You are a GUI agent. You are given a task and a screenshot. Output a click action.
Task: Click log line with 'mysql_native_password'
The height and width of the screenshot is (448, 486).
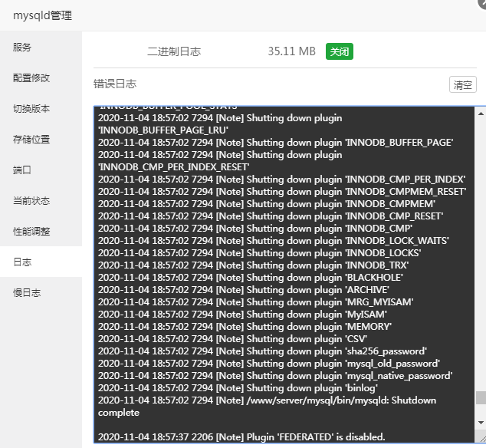coord(275,376)
